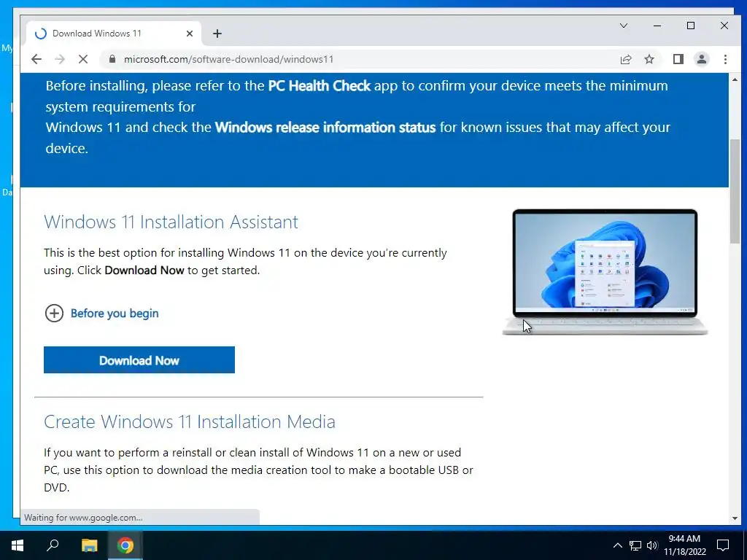Click the Windows 11 Installation Assistant heading
Image resolution: width=747 pixels, height=560 pixels.
(x=171, y=222)
